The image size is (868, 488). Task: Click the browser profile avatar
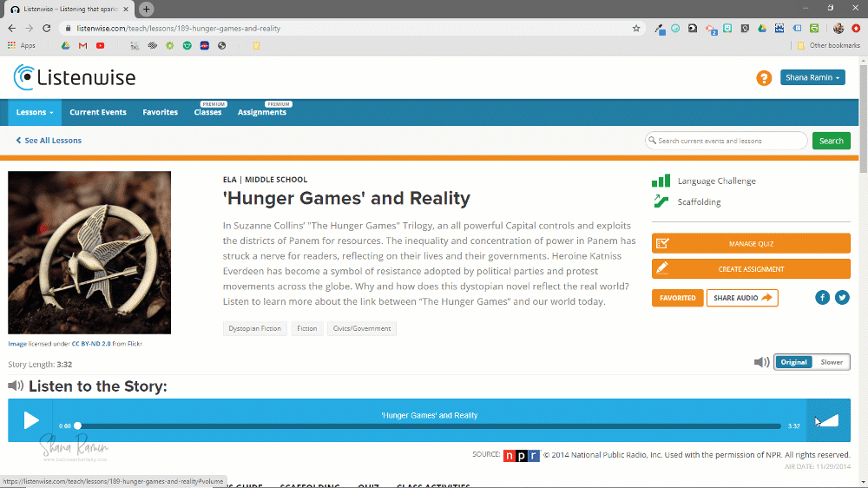click(x=838, y=29)
